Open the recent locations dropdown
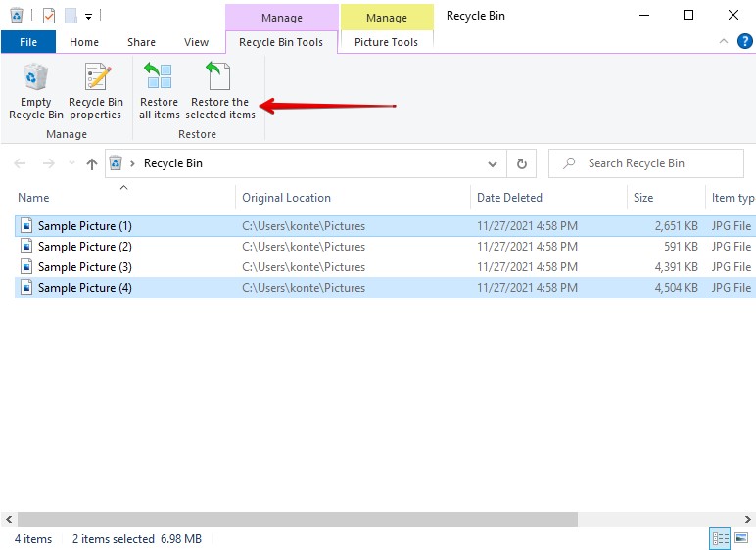Screen dimensions: 756x550 (x=71, y=163)
